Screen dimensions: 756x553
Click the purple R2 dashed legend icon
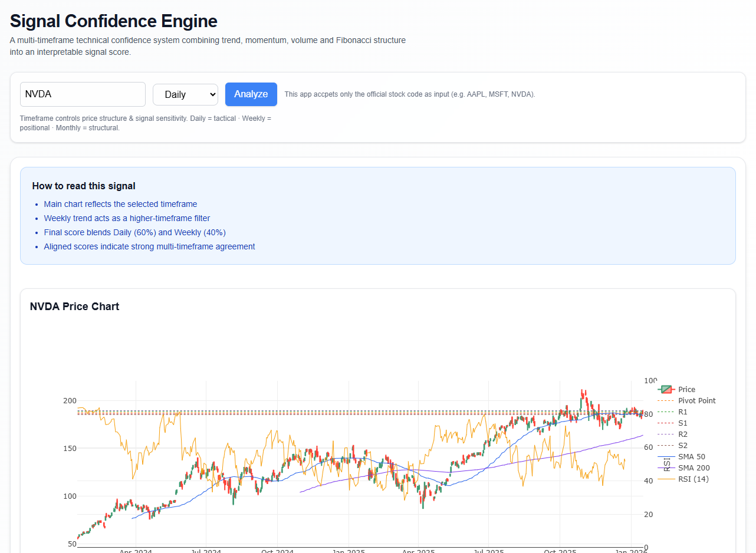[x=665, y=434]
